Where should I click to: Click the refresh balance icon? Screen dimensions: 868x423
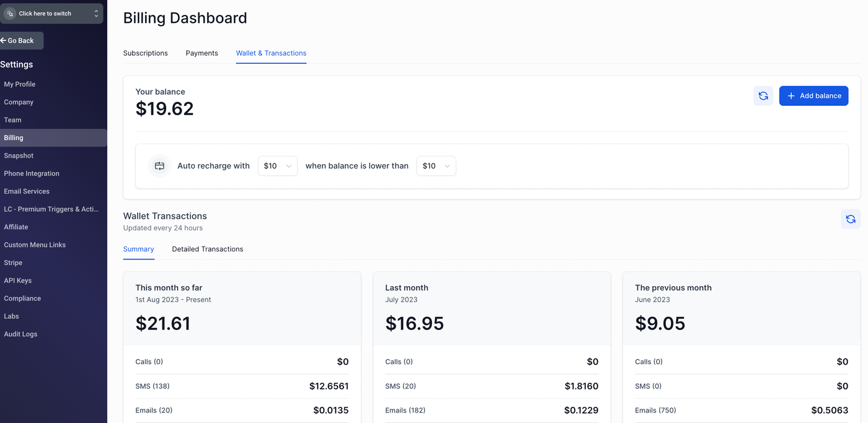(763, 96)
